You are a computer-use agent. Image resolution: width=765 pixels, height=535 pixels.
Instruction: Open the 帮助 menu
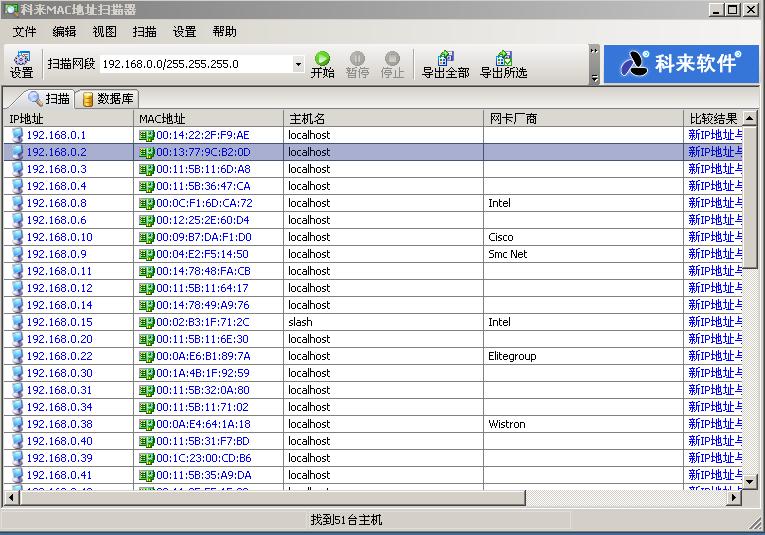pyautogui.click(x=224, y=32)
